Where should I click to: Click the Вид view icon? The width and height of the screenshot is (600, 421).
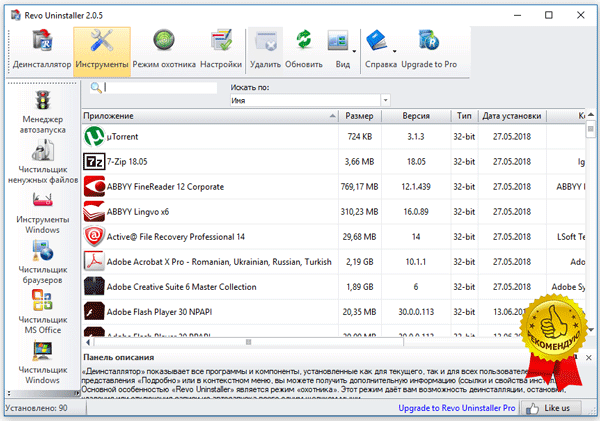[338, 41]
